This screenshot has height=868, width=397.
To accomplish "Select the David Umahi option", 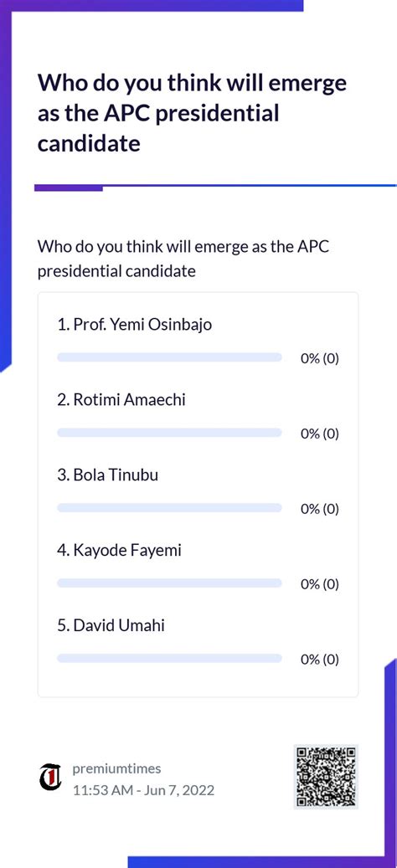I will 111,625.
